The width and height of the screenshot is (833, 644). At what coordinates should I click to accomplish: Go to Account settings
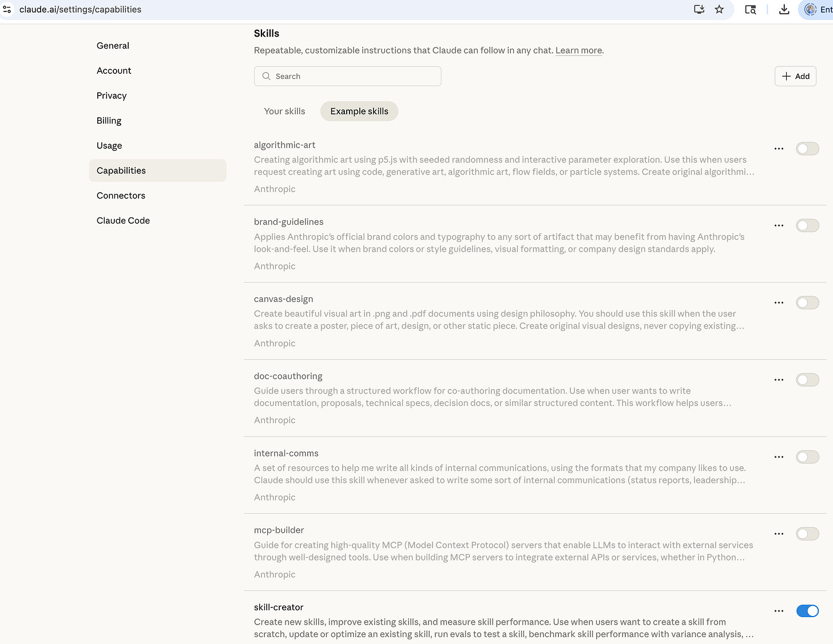(158, 70)
